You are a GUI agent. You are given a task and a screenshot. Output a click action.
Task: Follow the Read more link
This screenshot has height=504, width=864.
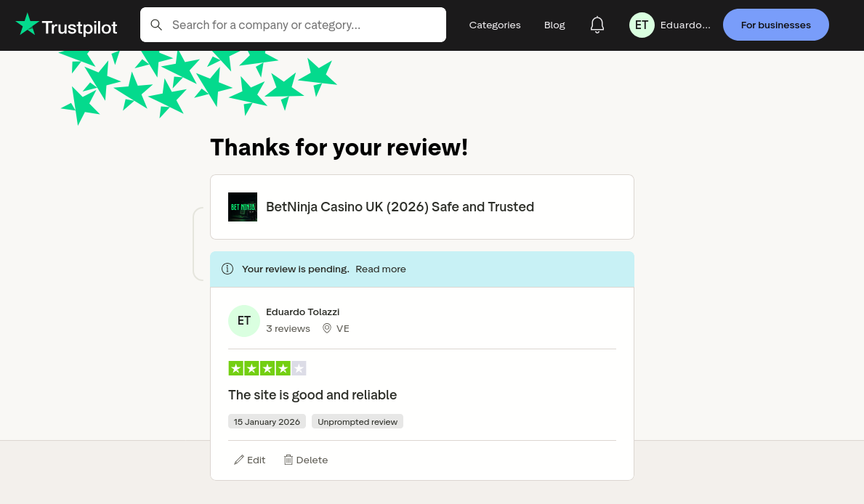click(x=381, y=269)
